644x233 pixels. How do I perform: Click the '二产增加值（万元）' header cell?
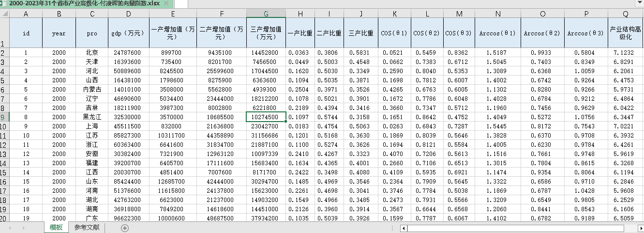tap(221, 33)
